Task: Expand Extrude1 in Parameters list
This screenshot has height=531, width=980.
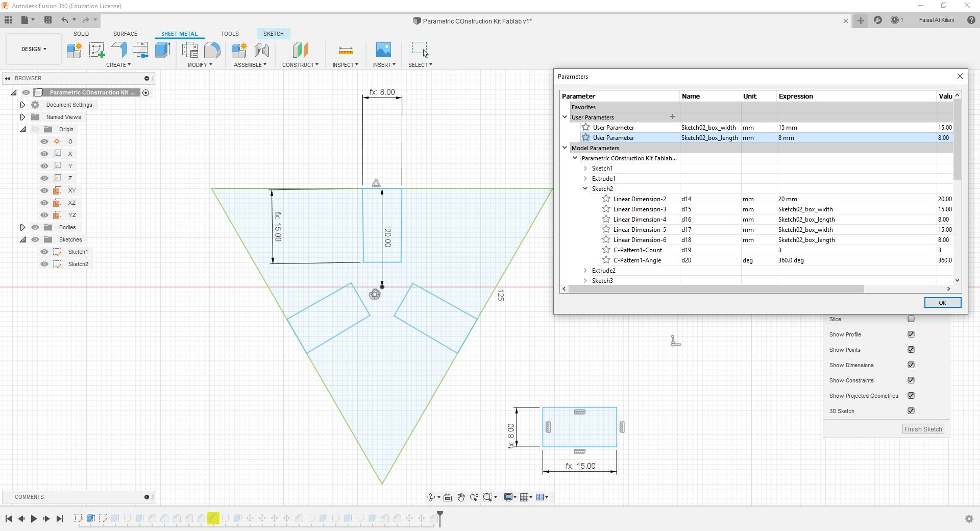Action: tap(585, 179)
